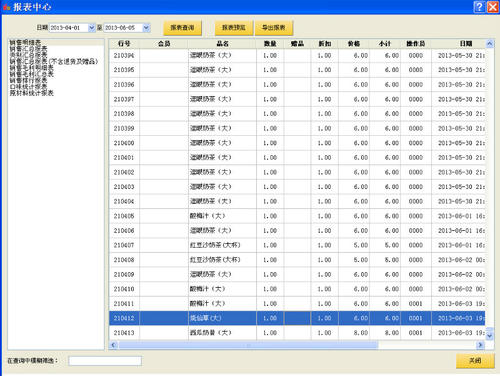Click the discount cell 1.00 in row 210403
Viewport: 500px width, 376px height.
pos(325,187)
